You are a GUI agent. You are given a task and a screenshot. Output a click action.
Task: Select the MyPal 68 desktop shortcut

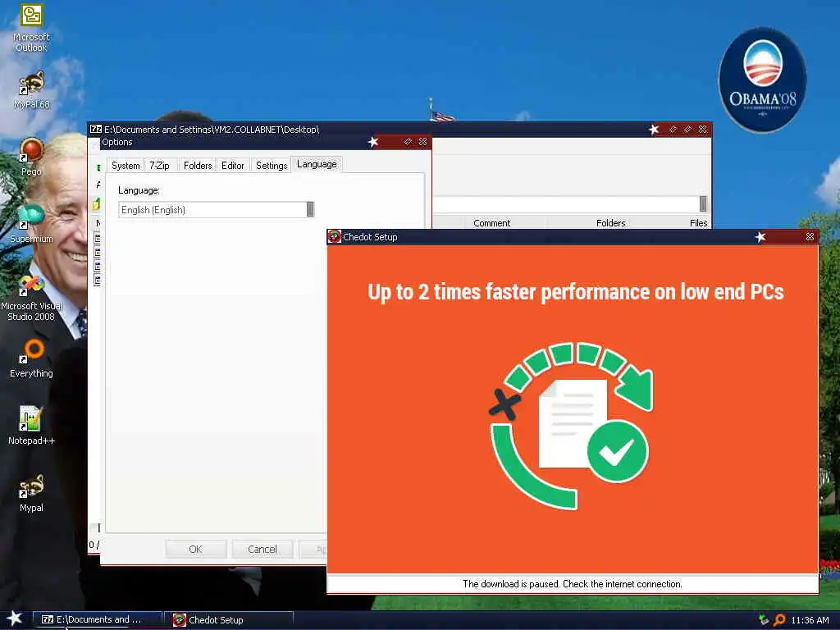pos(32,90)
